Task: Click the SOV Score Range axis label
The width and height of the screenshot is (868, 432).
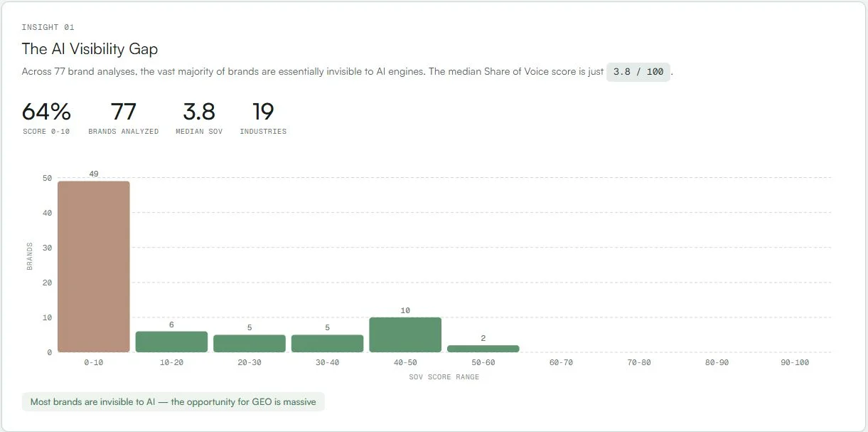Action: pyautogui.click(x=444, y=377)
